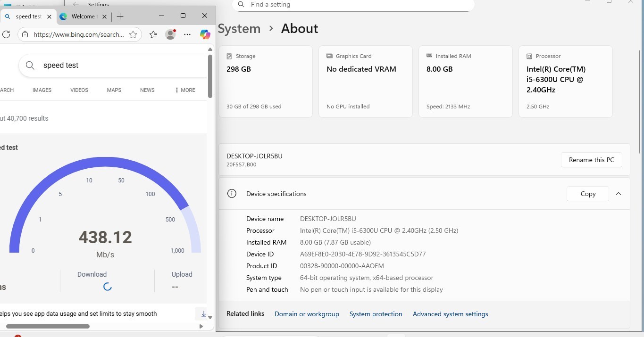Select 30 GB of 298 GB used text
644x337 pixels.
coord(254,107)
